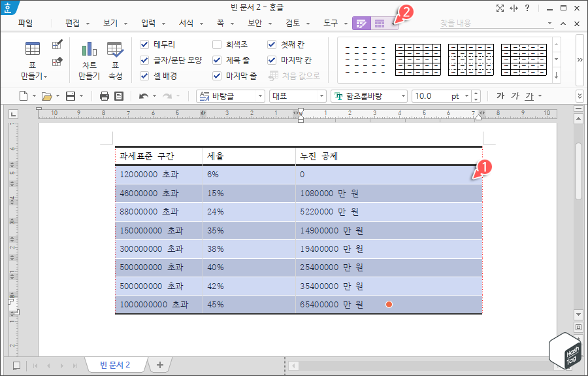
Task: Click the 표 만들기 table icon
Action: [x=32, y=49]
